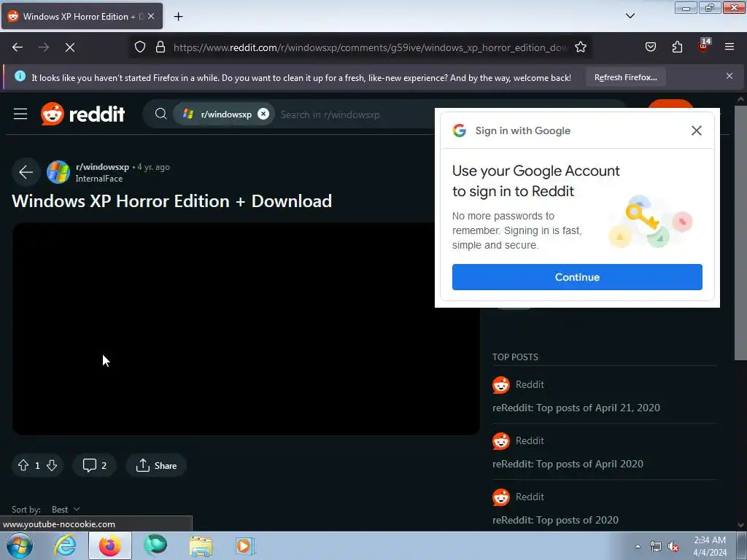Viewport: 747px width, 560px height.
Task: Click the site security padlock icon
Action: 160,47
